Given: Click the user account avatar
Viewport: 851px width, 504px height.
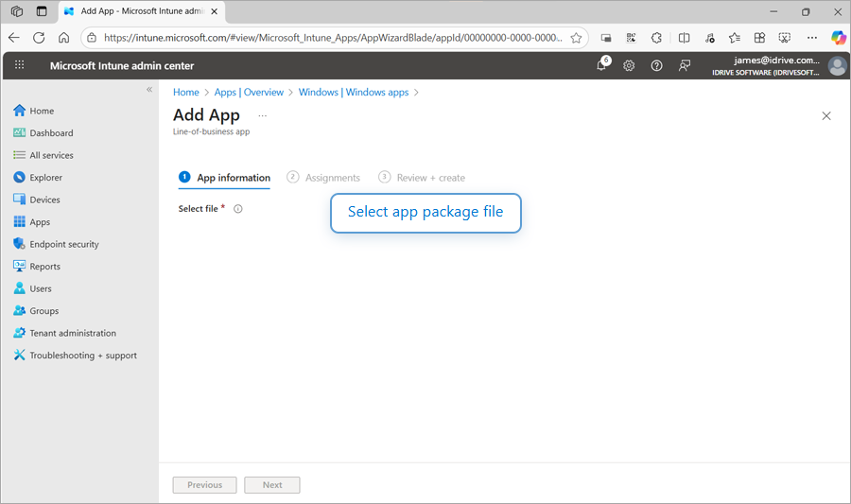Looking at the screenshot, I should point(836,65).
